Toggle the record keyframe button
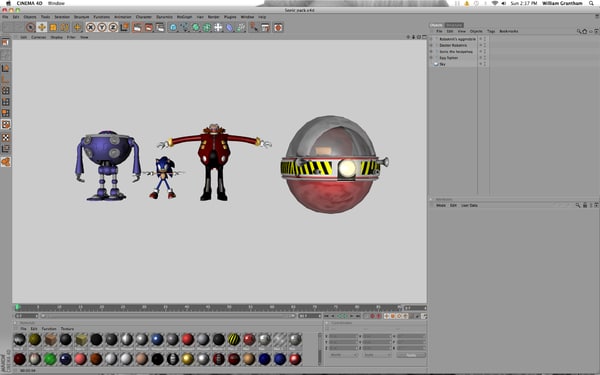The image size is (600, 375). (x=372, y=316)
